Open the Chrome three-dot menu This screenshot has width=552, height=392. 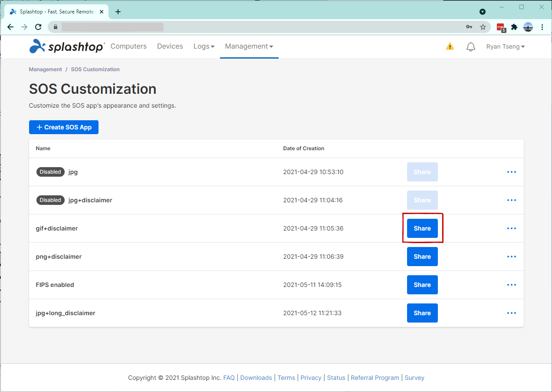542,27
